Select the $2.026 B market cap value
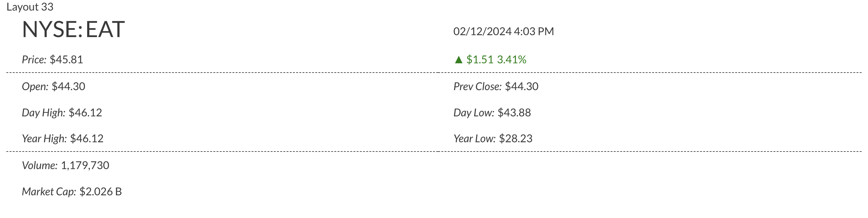The image size is (868, 218). 101,192
